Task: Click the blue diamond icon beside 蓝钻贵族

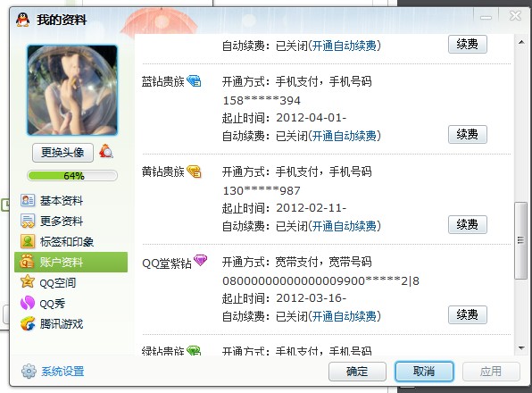Action: click(x=194, y=80)
